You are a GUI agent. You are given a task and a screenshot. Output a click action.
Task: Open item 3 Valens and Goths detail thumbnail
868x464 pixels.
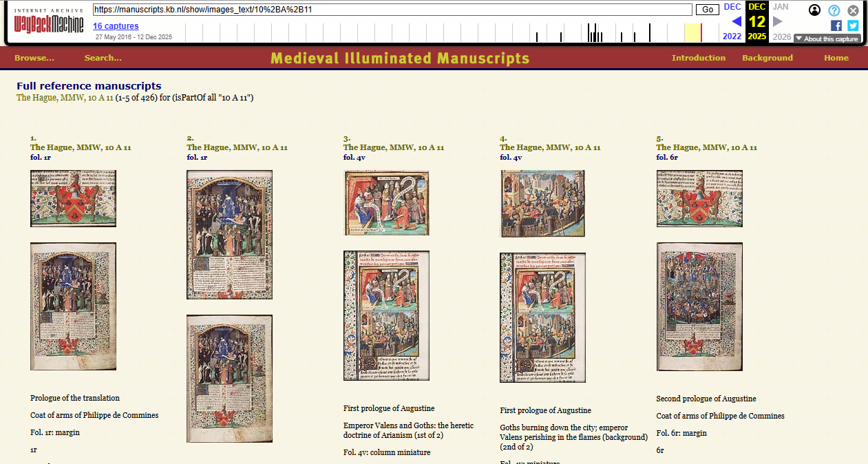pyautogui.click(x=386, y=203)
